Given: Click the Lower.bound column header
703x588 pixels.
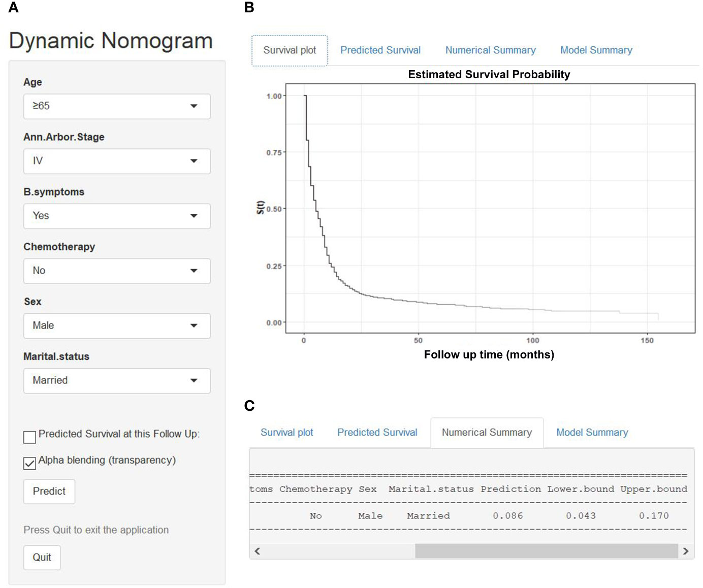Looking at the screenshot, I should (x=581, y=489).
